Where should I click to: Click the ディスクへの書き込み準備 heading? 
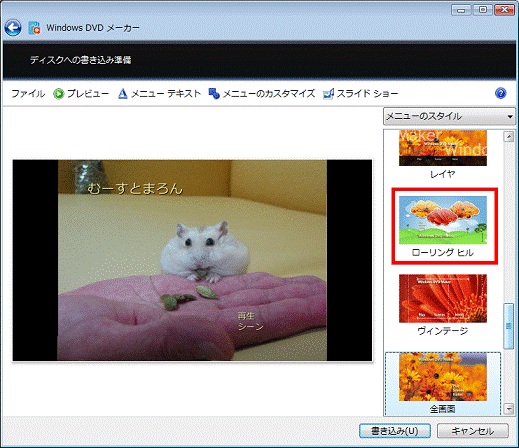pos(80,60)
